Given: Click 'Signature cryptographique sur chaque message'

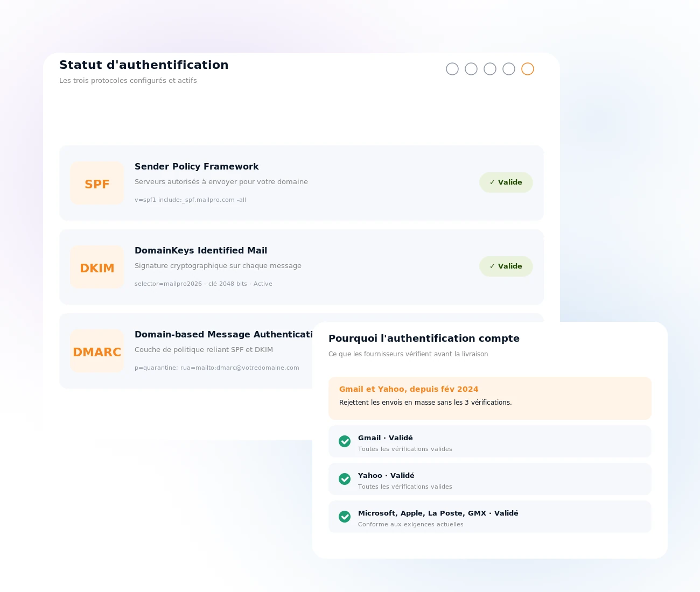Looking at the screenshot, I should click(218, 266).
